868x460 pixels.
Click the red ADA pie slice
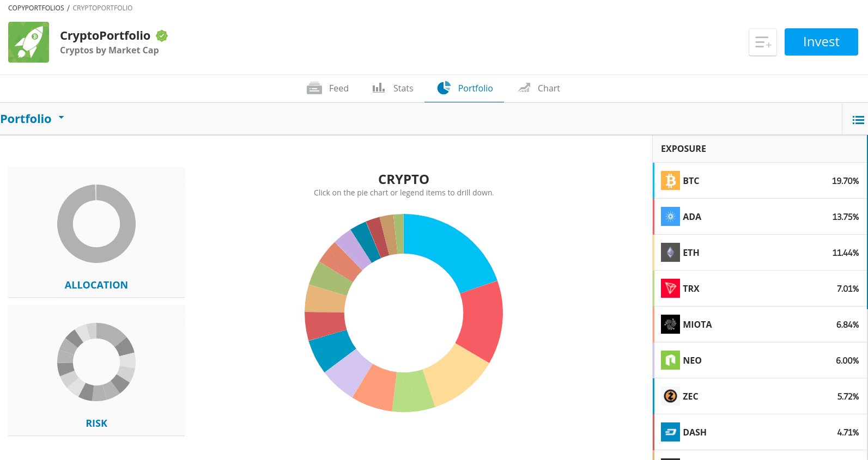pyautogui.click(x=482, y=321)
